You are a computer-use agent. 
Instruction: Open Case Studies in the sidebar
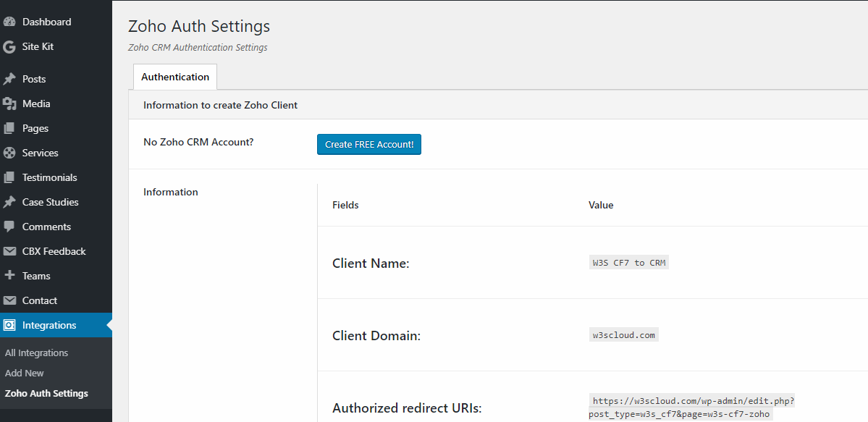click(50, 202)
